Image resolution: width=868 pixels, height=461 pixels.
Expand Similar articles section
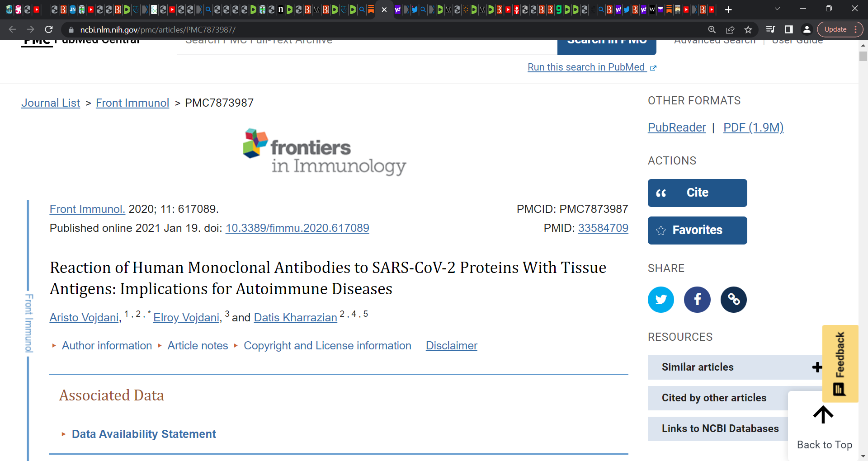click(x=735, y=367)
